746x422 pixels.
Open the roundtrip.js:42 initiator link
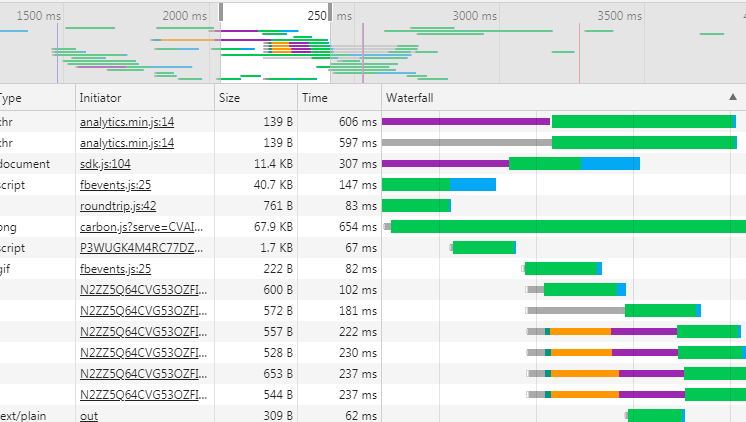(115, 206)
